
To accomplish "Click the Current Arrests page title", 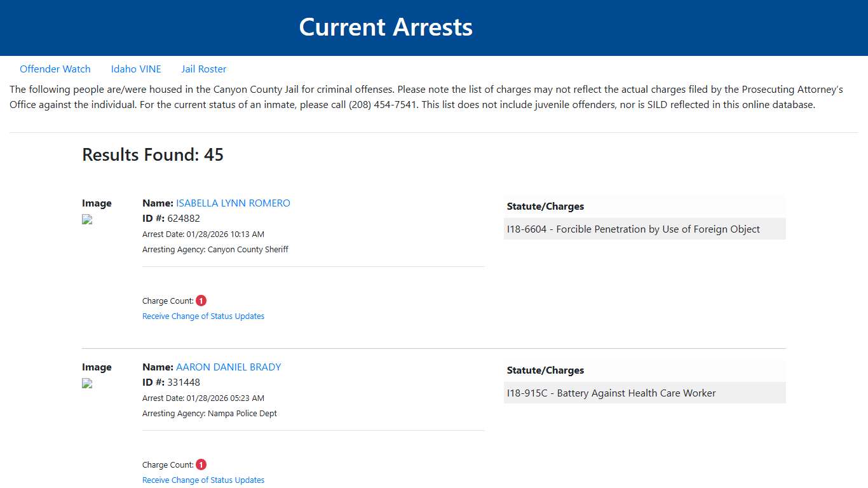I will click(386, 27).
